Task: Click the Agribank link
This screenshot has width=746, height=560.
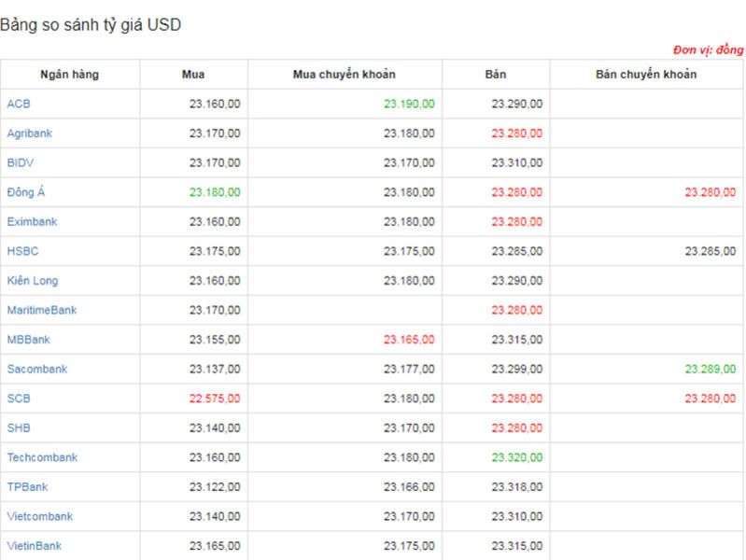Action: pos(30,133)
